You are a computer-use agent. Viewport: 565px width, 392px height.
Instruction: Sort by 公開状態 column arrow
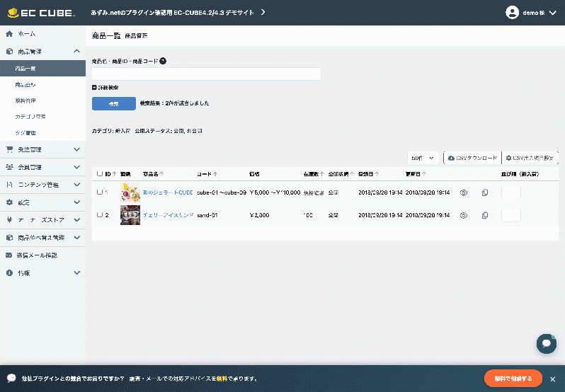[352, 174]
